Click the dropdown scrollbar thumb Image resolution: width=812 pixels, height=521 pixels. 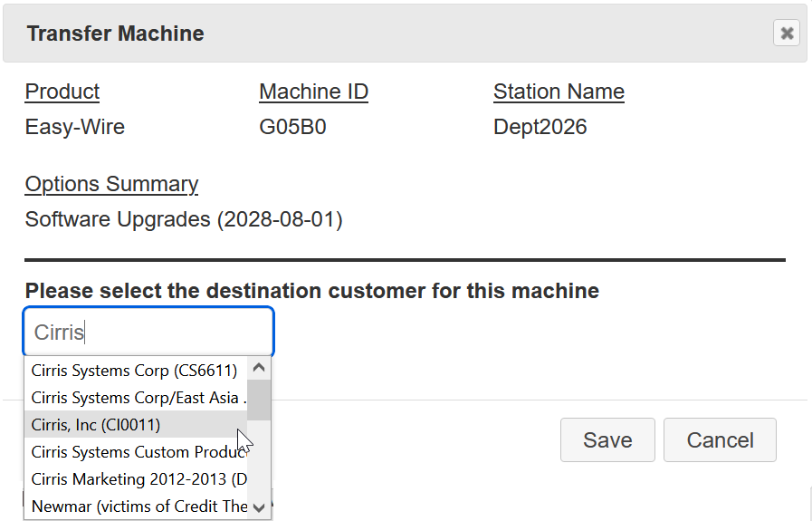coord(259,400)
